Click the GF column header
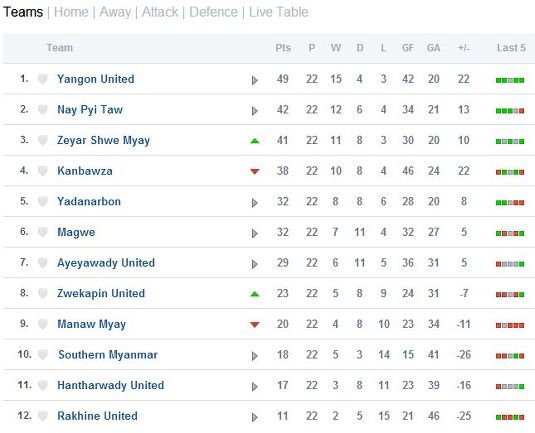 (408, 48)
